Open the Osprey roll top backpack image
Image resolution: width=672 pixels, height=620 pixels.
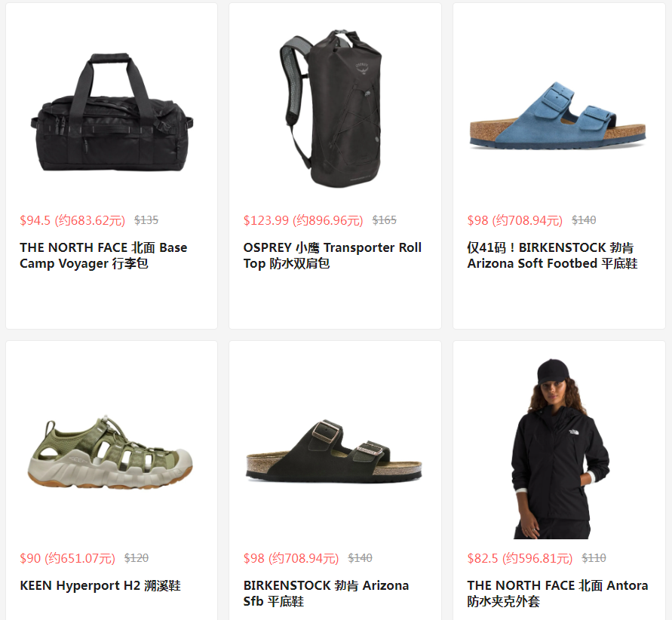(x=330, y=109)
